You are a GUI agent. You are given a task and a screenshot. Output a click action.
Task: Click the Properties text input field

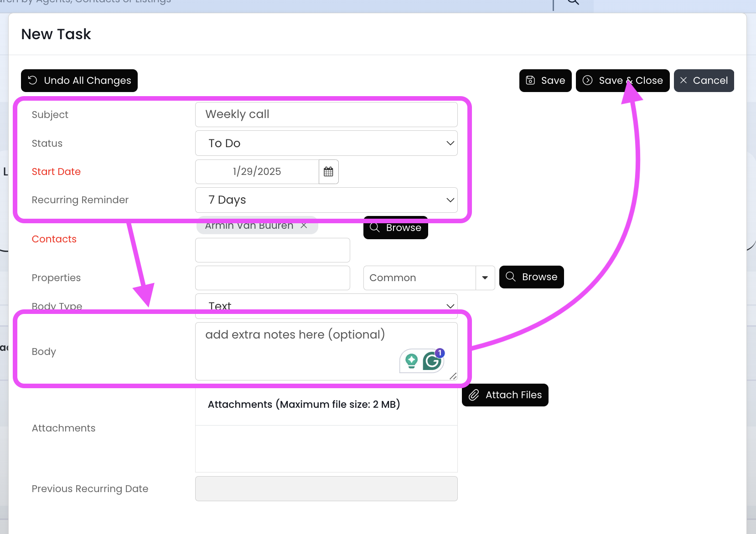click(272, 278)
